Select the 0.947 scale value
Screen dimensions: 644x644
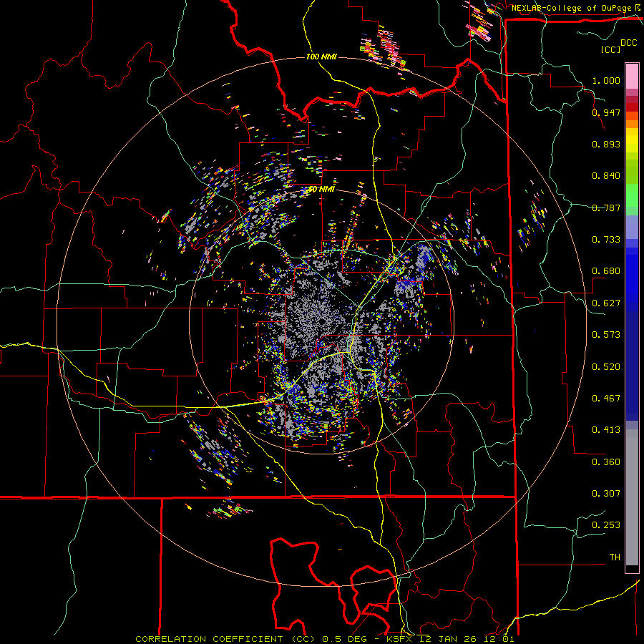click(x=606, y=112)
